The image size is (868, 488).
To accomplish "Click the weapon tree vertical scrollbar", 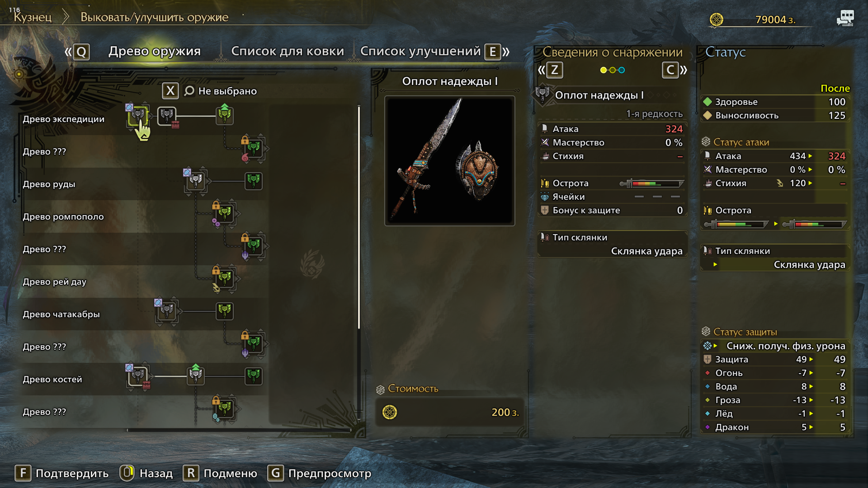I will click(x=359, y=217).
